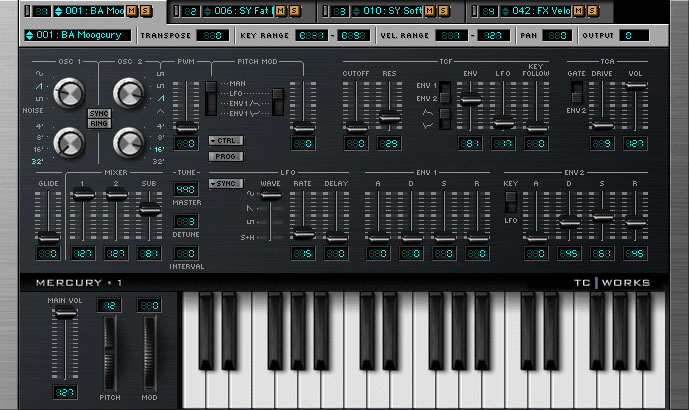Click the positive envelope shape icon in TCF
689x410 pixels.
[x=428, y=113]
